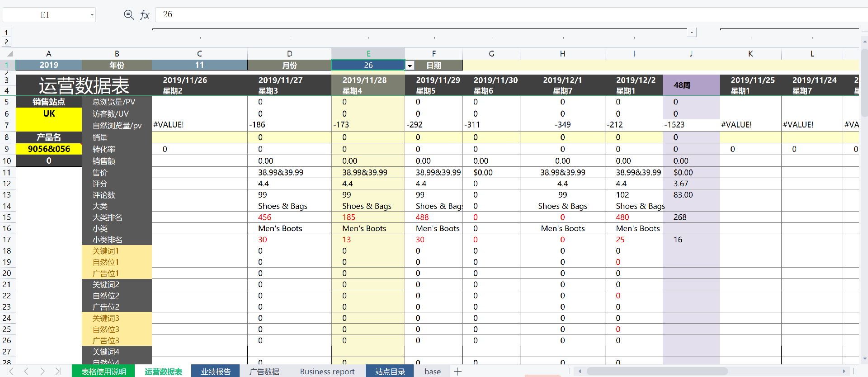Click cell C1 showing 11
Image resolution: width=868 pixels, height=377 pixels.
[199, 65]
